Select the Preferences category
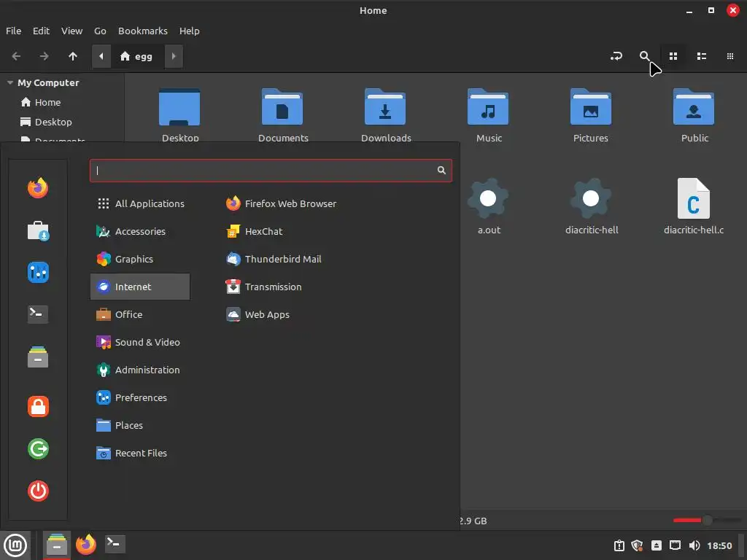Viewport: 747px width, 560px height. click(x=140, y=397)
